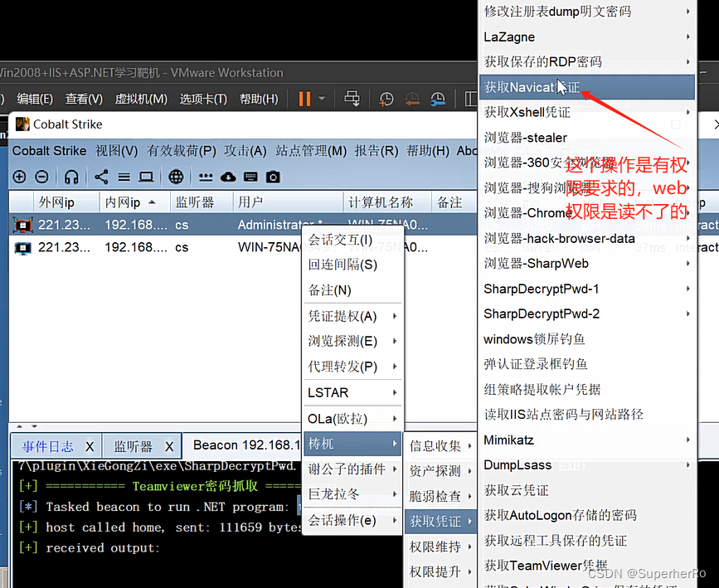This screenshot has width=719, height=588.
Task: Select 读取IIS站点密码与网站路径 item
Action: point(587,415)
